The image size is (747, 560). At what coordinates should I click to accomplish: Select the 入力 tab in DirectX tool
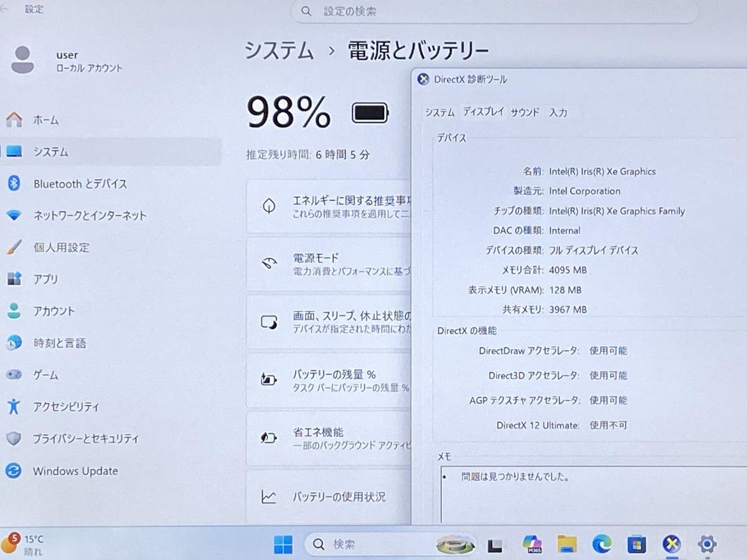tap(558, 113)
